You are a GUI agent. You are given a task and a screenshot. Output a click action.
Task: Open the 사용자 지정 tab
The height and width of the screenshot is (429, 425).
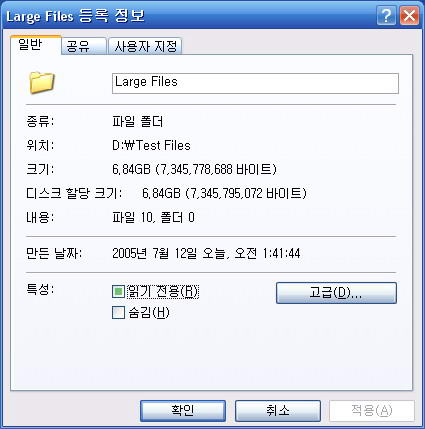[x=145, y=46]
